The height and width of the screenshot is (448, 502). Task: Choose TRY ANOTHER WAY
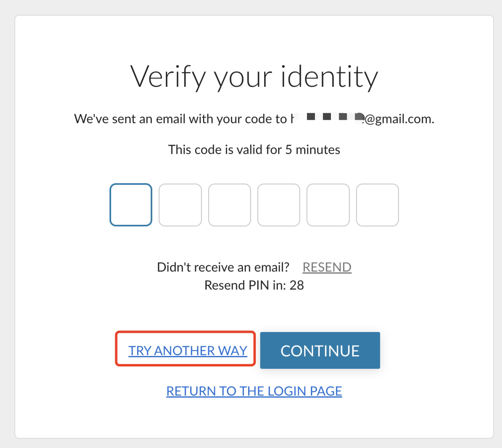[188, 351]
